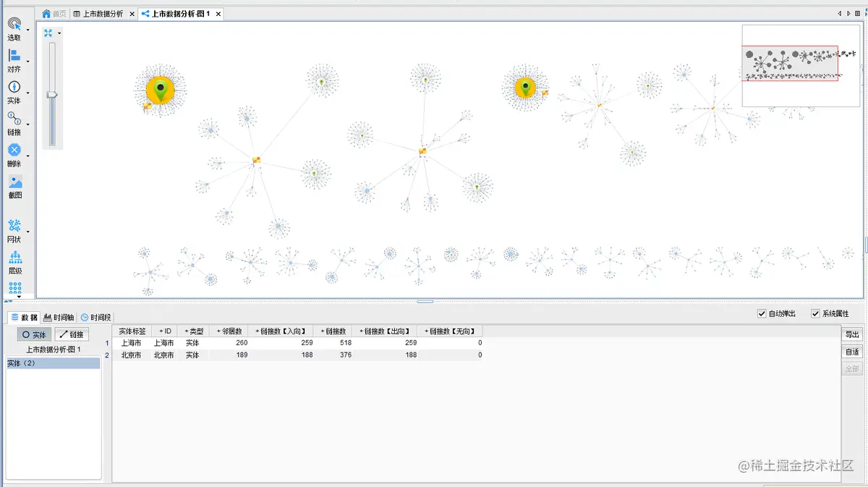Close the 上市数据分析 table tab

pos(132,14)
